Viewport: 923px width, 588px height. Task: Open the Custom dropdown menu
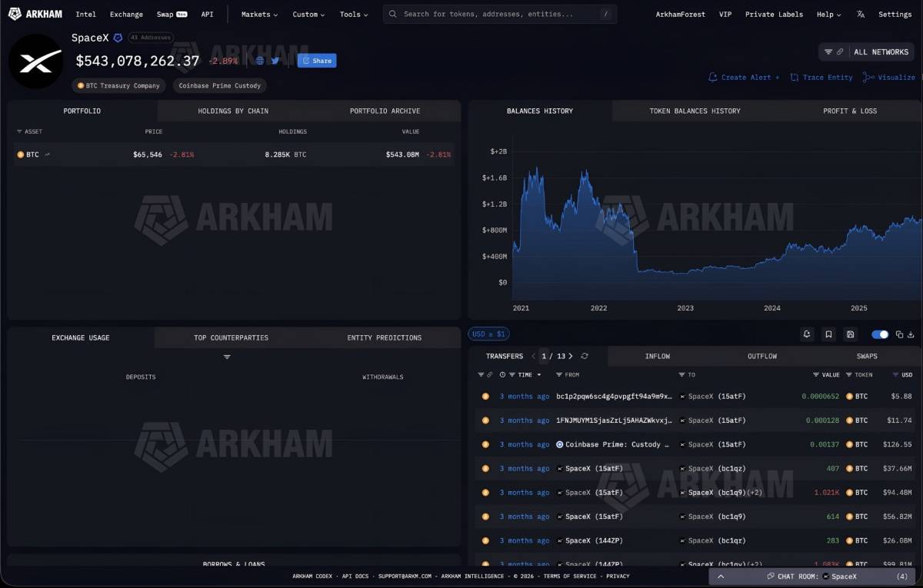click(308, 14)
